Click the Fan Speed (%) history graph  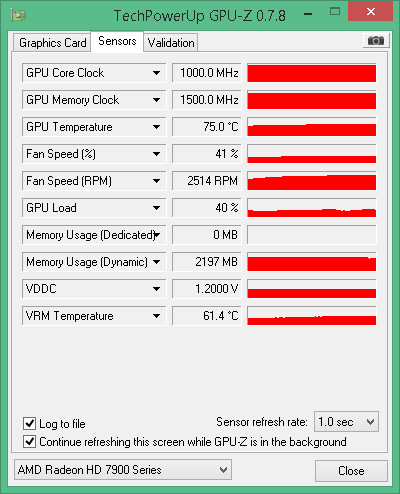pos(312,154)
